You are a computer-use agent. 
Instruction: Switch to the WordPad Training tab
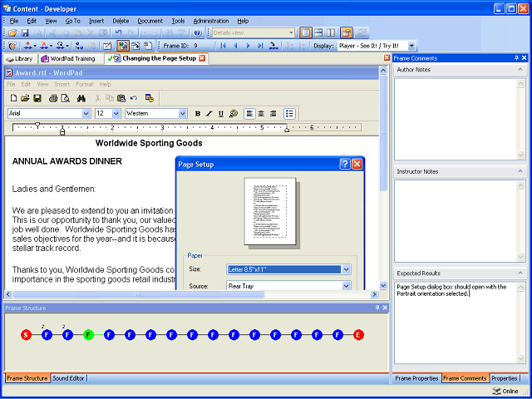point(71,59)
